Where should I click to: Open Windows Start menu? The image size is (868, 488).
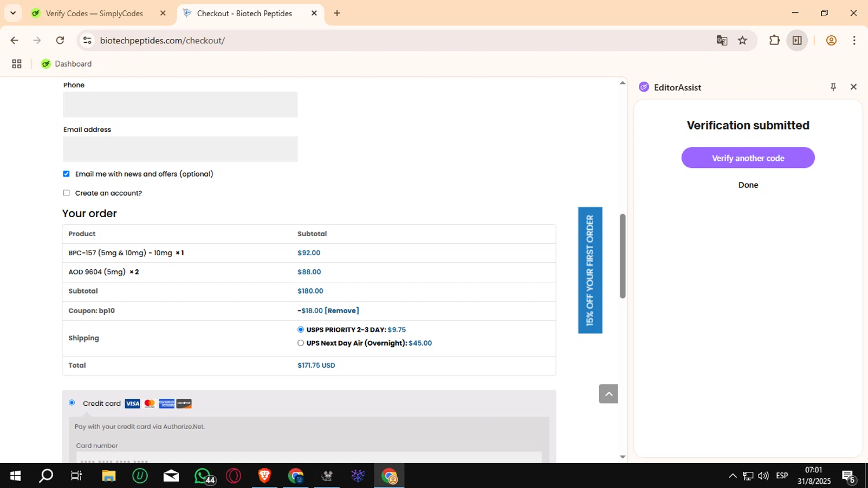click(16, 476)
